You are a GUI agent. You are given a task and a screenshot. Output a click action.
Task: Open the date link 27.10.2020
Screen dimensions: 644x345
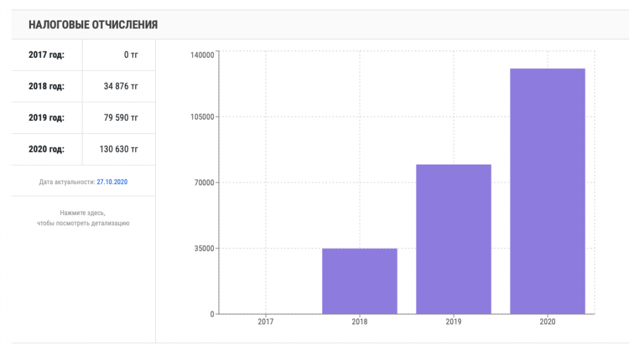pyautogui.click(x=112, y=182)
